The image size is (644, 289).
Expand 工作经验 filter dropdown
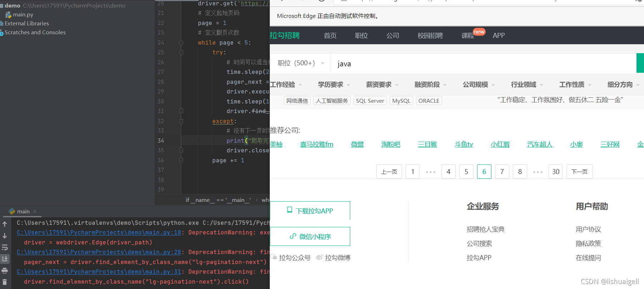[286, 85]
